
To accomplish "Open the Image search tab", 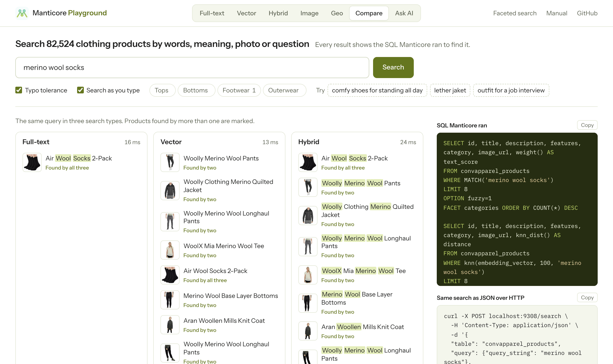I will [x=309, y=13].
